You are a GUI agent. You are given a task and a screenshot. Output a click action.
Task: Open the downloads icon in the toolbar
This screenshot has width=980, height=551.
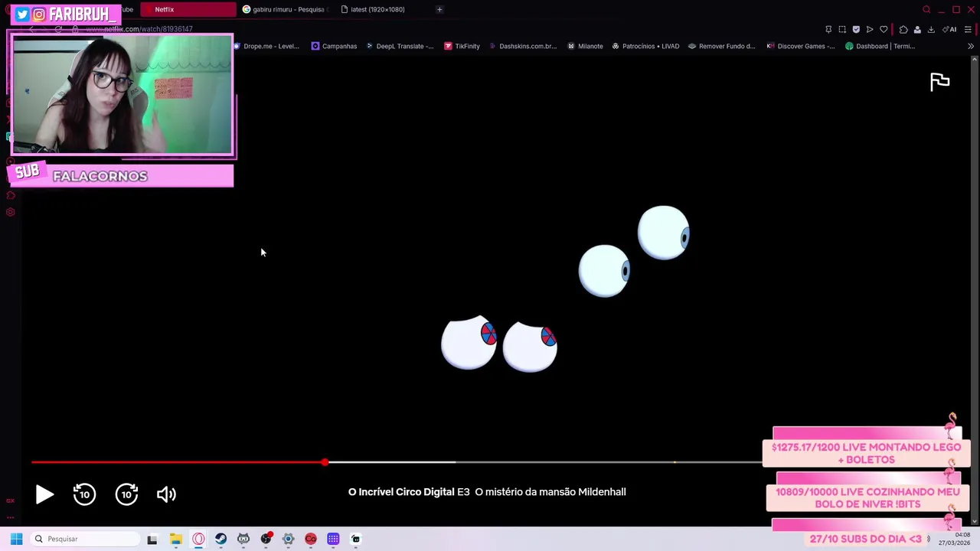click(931, 29)
